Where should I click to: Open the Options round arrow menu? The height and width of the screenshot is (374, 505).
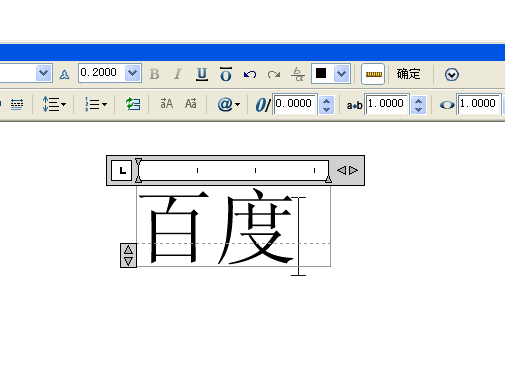[x=452, y=74]
